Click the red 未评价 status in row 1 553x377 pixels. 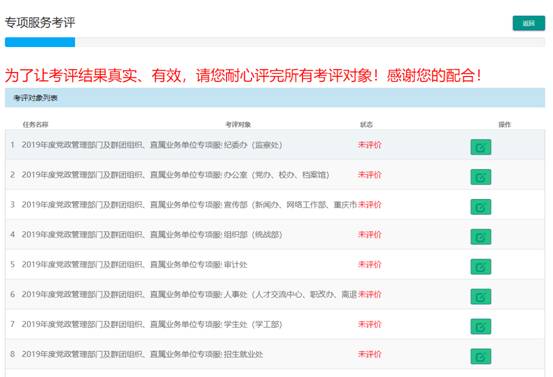pos(370,145)
